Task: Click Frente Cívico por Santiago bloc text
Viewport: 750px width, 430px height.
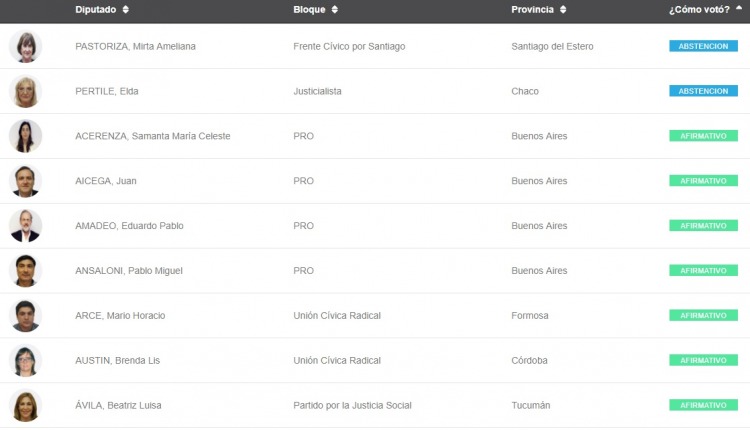Action: click(x=349, y=46)
